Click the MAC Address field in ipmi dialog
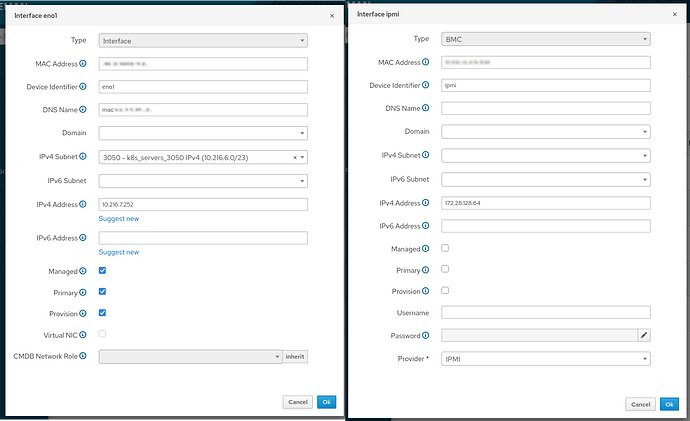The width and height of the screenshot is (690, 421). tap(546, 62)
